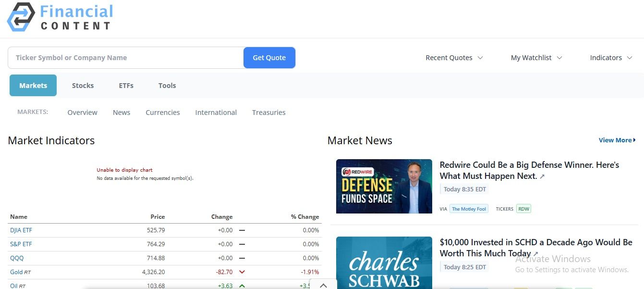Image resolution: width=644 pixels, height=289 pixels.
Task: Open the Redwire Defense article thumbnail
Action: (x=384, y=187)
